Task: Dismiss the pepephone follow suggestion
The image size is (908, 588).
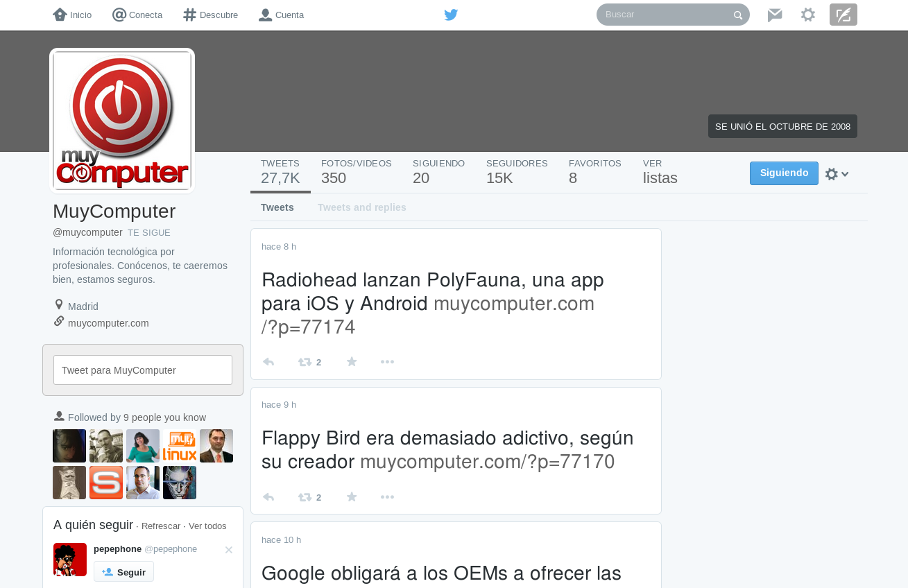Action: point(229,550)
